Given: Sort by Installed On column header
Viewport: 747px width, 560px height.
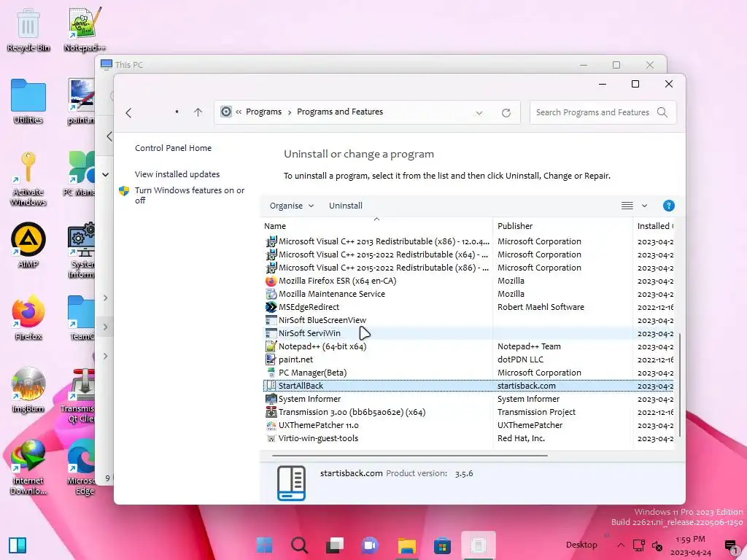Looking at the screenshot, I should point(655,226).
